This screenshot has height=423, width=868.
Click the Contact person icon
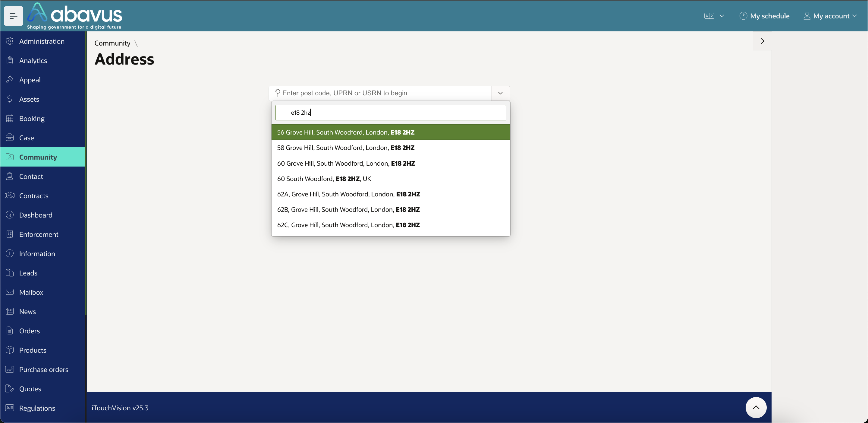coord(10,177)
